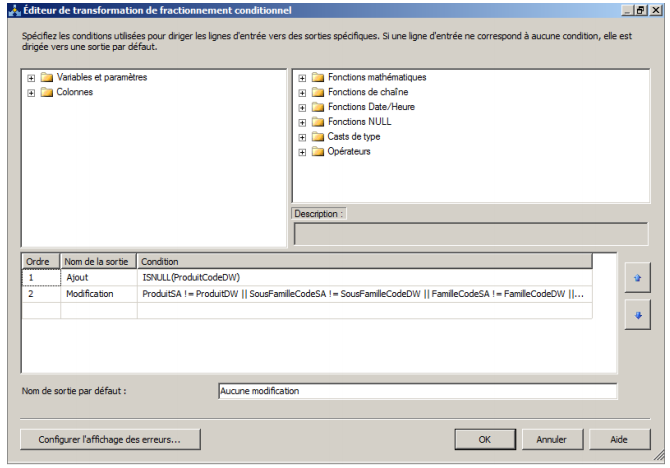Viewport: 670px width, 468px height.
Task: Expand the Fonctions Date/Heure node
Action: [x=302, y=107]
